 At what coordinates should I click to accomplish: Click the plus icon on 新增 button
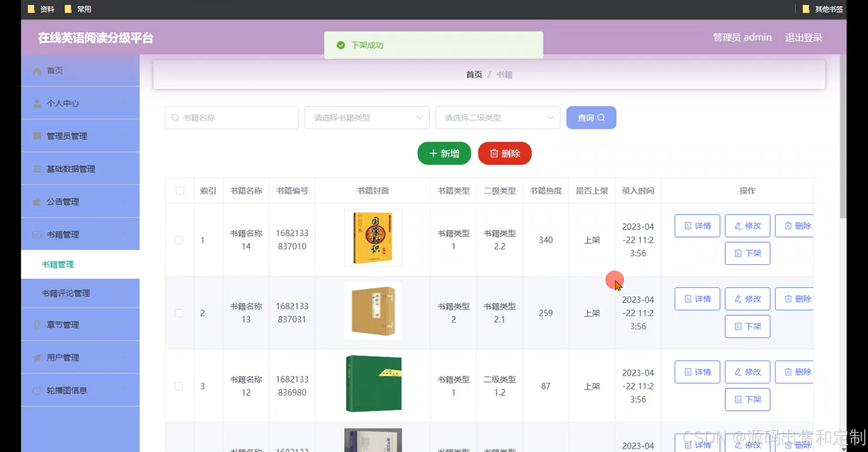(433, 154)
